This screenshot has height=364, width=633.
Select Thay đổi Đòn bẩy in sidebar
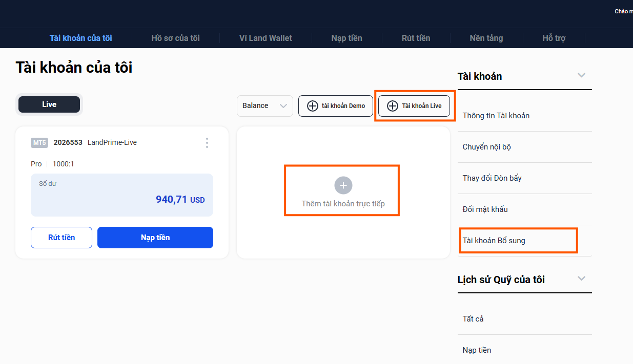click(492, 178)
